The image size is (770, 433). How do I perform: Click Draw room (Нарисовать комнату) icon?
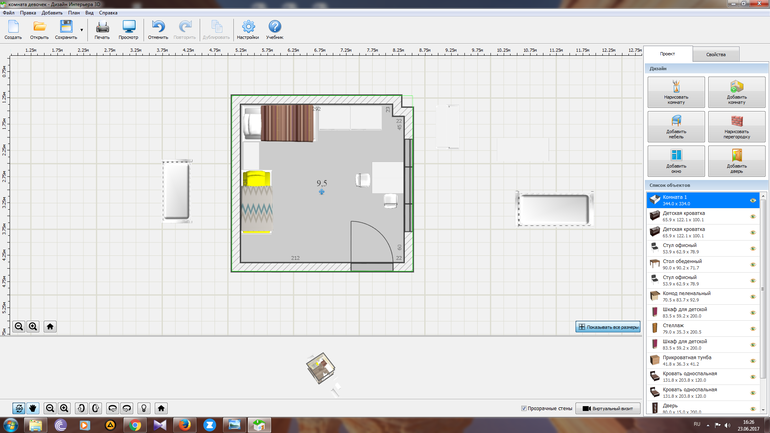tap(675, 92)
